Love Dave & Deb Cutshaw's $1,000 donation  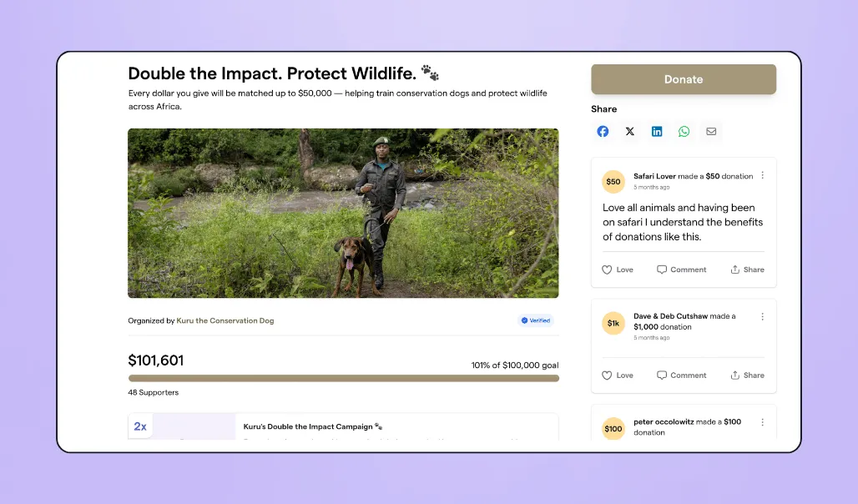point(617,375)
